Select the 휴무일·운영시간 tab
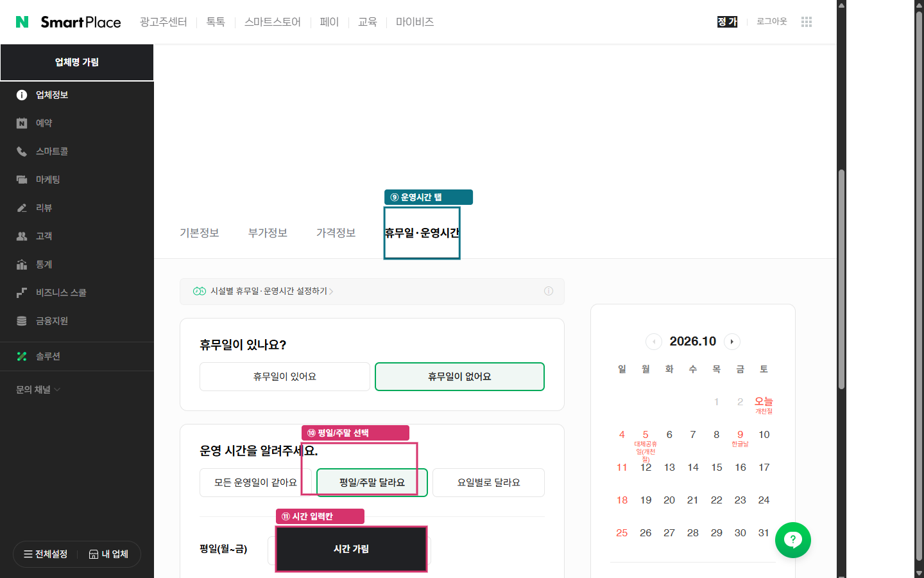The height and width of the screenshot is (578, 924). point(422,232)
